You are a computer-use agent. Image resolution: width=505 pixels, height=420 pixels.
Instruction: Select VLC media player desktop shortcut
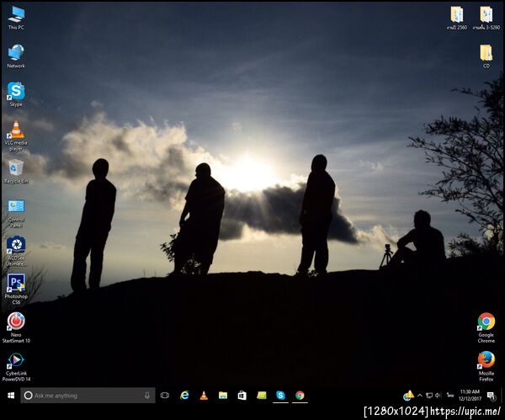click(16, 136)
